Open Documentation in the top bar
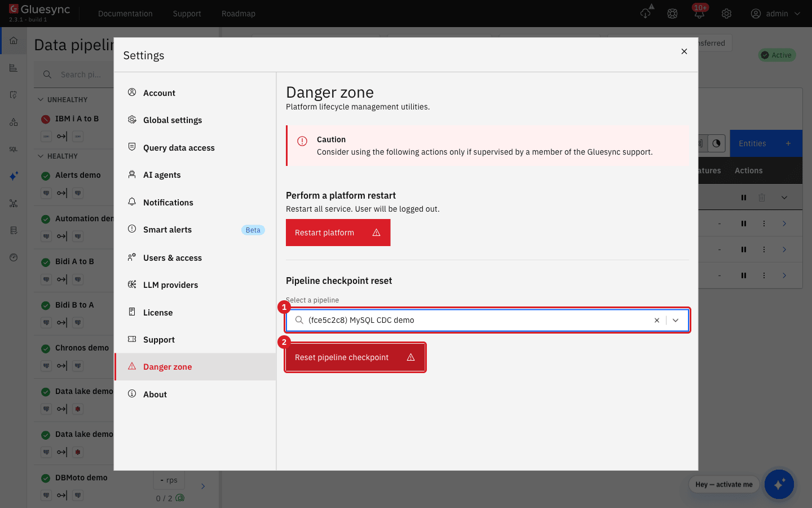Image resolution: width=812 pixels, height=508 pixels. point(125,14)
